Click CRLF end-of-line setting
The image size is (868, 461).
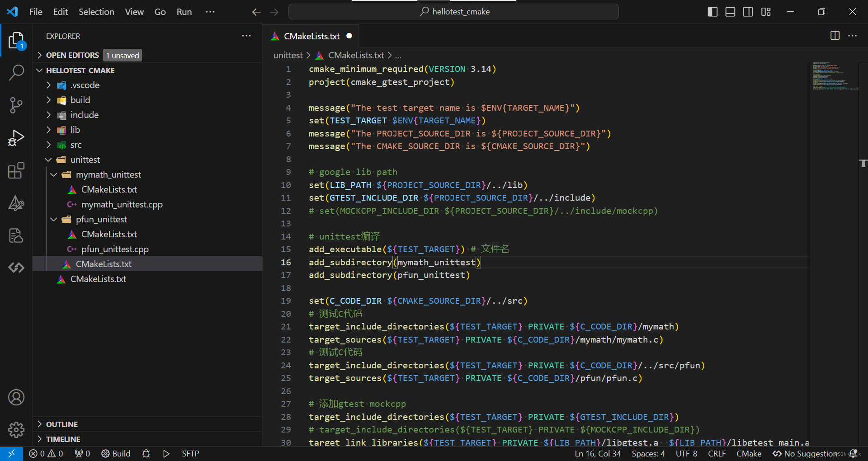coord(717,453)
